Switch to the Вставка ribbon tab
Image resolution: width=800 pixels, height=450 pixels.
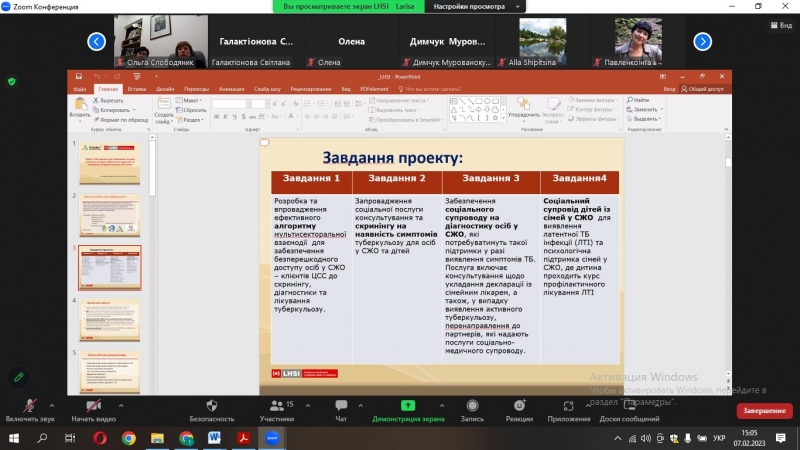(x=137, y=89)
